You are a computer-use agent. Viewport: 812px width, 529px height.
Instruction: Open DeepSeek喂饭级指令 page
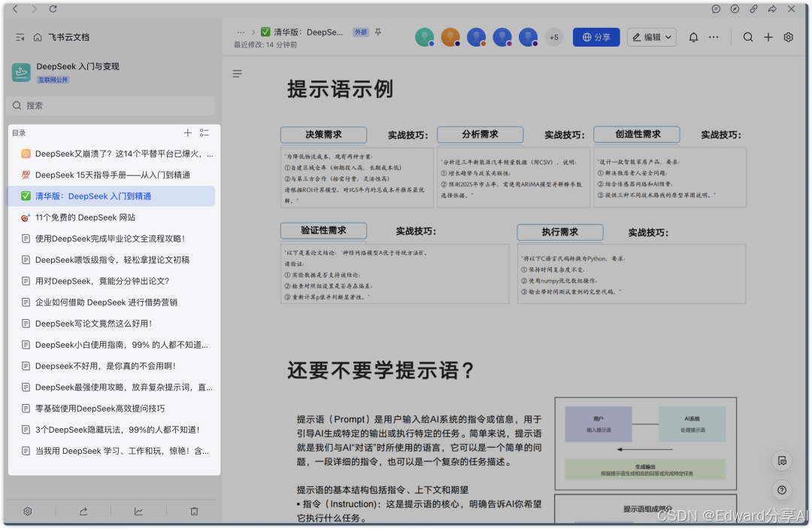(x=112, y=260)
